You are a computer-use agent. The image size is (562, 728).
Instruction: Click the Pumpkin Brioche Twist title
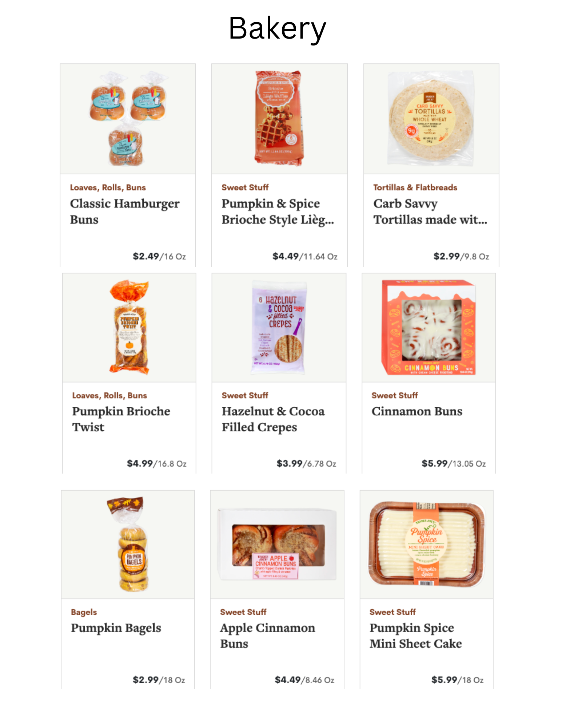click(121, 419)
